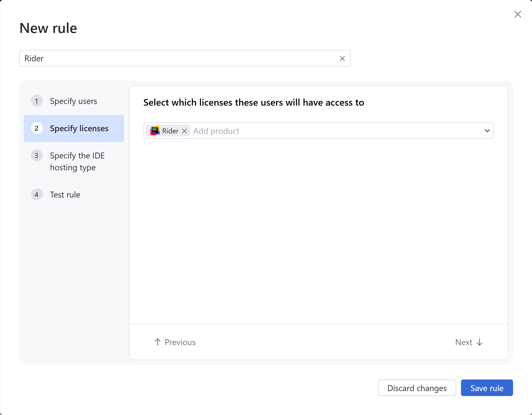Expand the Add product dropdown arrow
The height and width of the screenshot is (415, 532).
point(487,131)
